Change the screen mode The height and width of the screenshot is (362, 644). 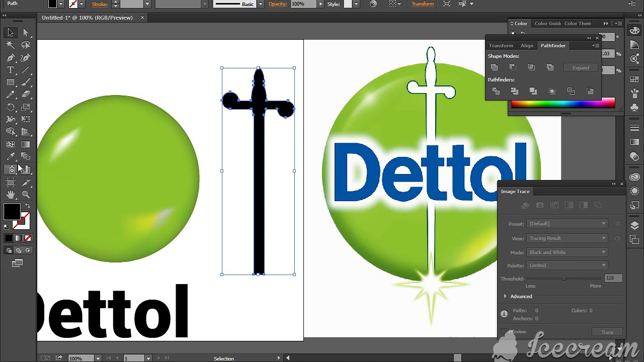18,263
